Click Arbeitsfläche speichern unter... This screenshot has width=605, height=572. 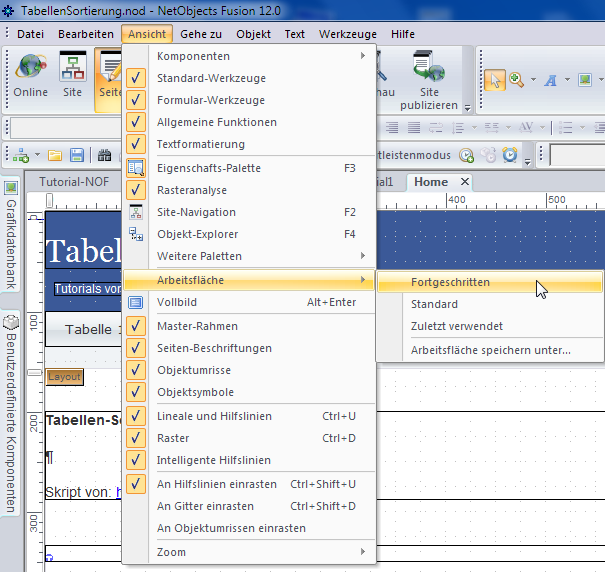tap(490, 350)
